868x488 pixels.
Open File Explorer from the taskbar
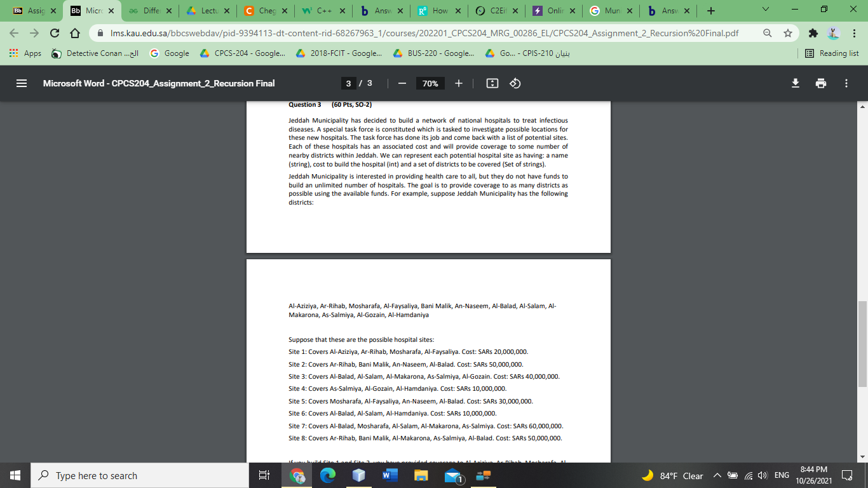[421, 475]
